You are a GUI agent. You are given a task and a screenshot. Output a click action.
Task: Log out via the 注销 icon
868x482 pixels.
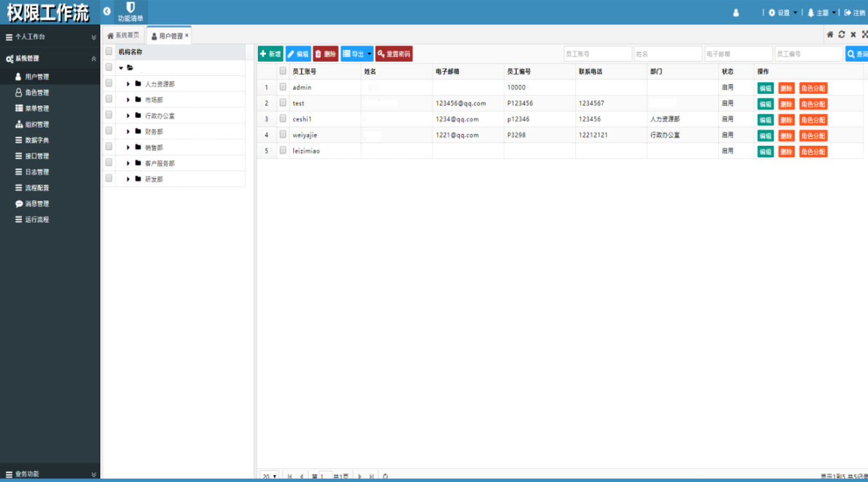tap(854, 12)
